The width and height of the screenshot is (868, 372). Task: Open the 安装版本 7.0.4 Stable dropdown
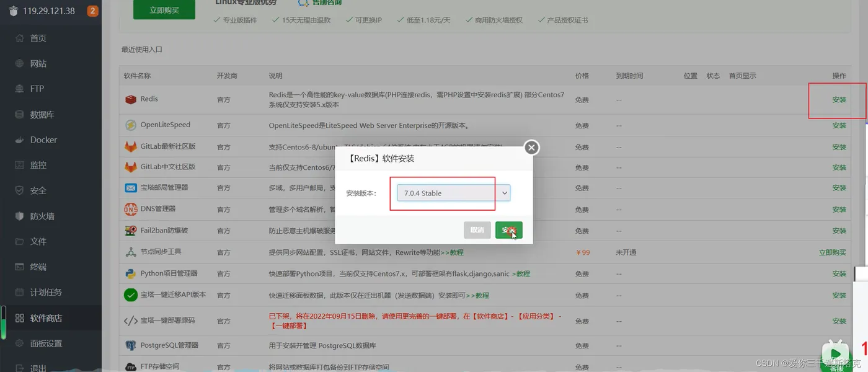pyautogui.click(x=453, y=193)
